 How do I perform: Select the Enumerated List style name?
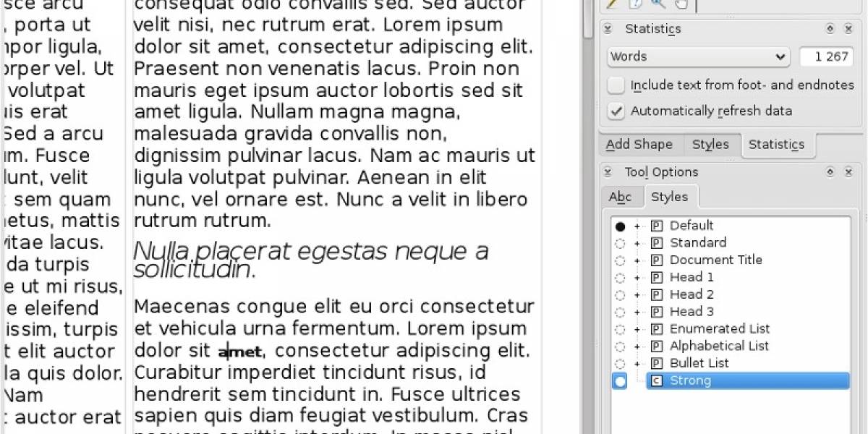click(720, 329)
